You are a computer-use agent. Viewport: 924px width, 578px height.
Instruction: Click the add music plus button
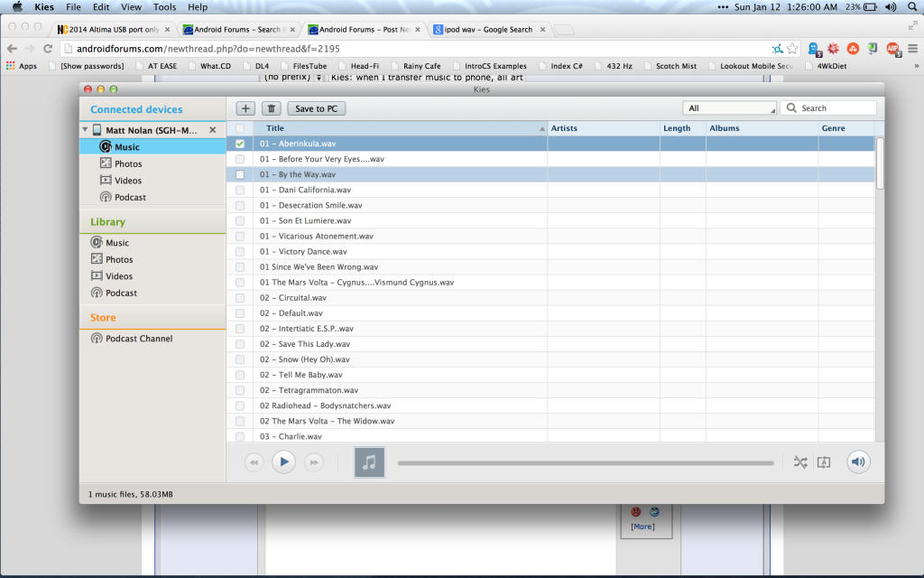245,108
